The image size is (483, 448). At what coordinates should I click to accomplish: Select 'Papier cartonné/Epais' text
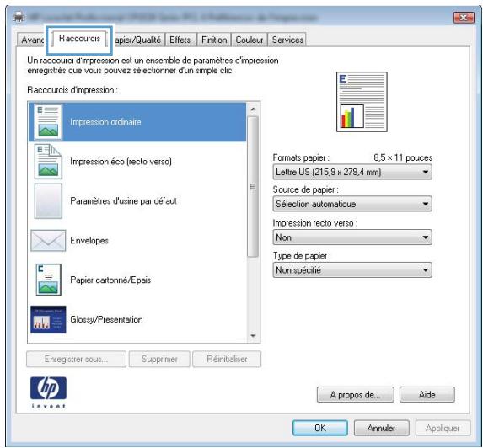coord(110,280)
